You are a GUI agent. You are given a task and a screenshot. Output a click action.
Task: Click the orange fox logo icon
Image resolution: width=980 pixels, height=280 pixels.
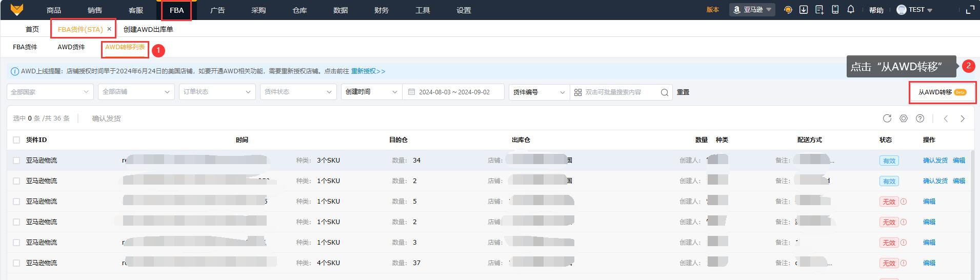coord(16,10)
